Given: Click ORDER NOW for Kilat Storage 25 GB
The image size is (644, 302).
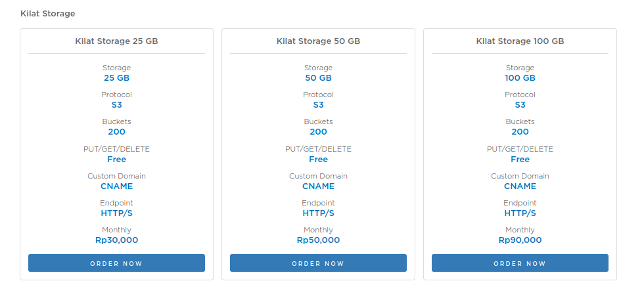Looking at the screenshot, I should click(116, 263).
